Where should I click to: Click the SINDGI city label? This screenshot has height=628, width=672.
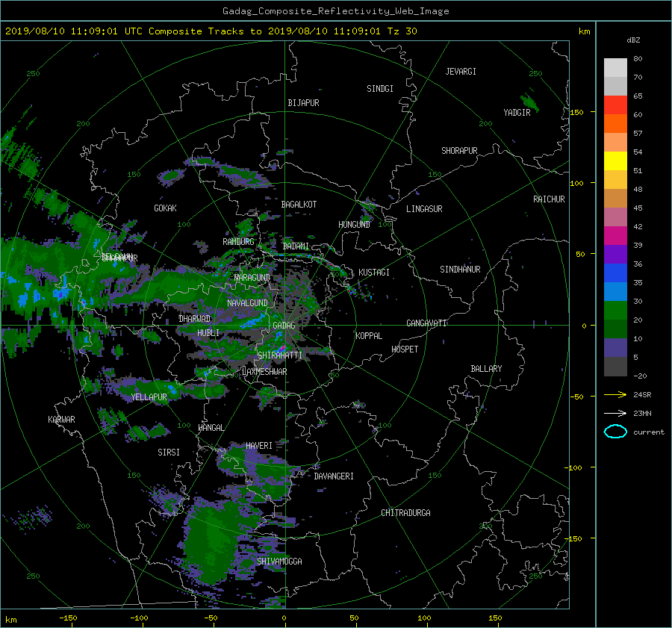(380, 89)
